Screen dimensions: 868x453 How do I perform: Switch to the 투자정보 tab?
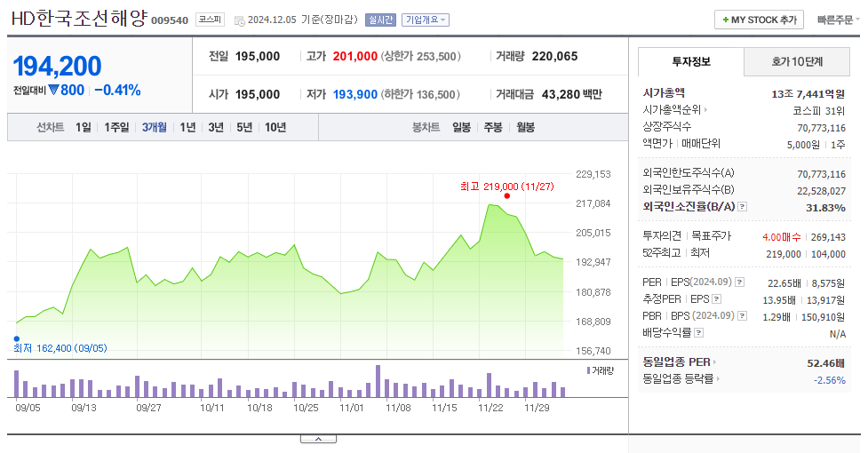coord(691,61)
